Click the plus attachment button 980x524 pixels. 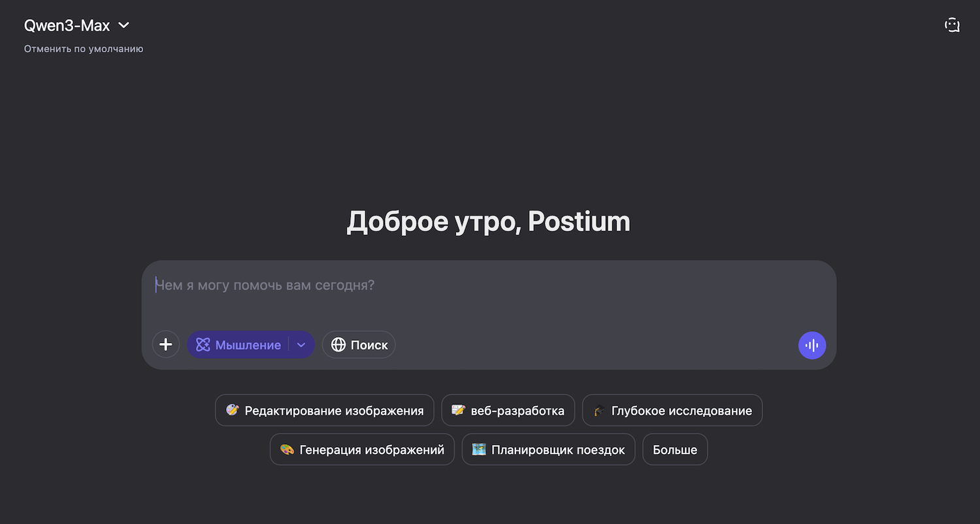pyautogui.click(x=166, y=344)
